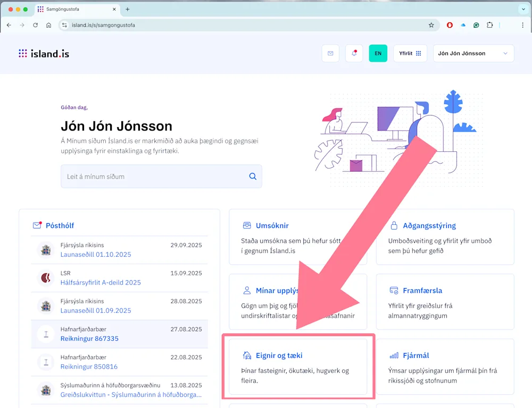Open the notifications bell icon
The height and width of the screenshot is (408, 532).
click(354, 53)
